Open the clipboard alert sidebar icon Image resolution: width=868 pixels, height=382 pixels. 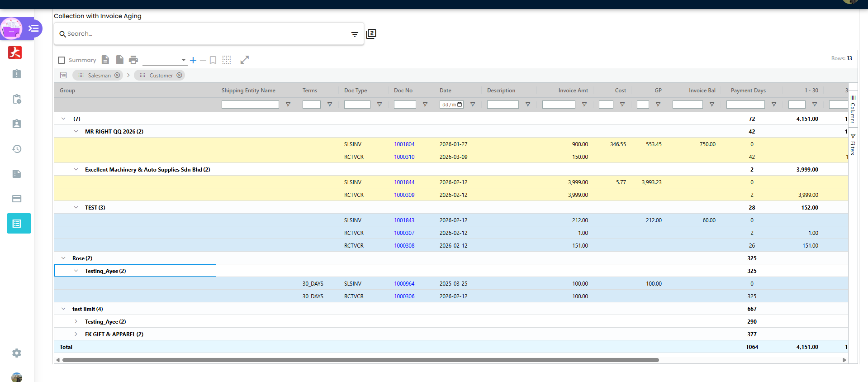pos(17,74)
